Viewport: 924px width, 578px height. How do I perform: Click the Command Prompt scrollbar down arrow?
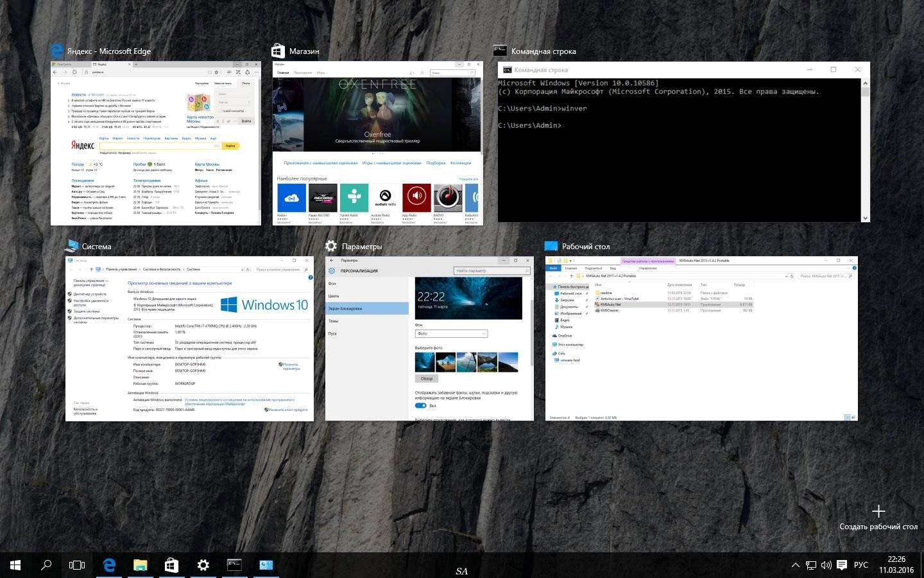point(865,218)
